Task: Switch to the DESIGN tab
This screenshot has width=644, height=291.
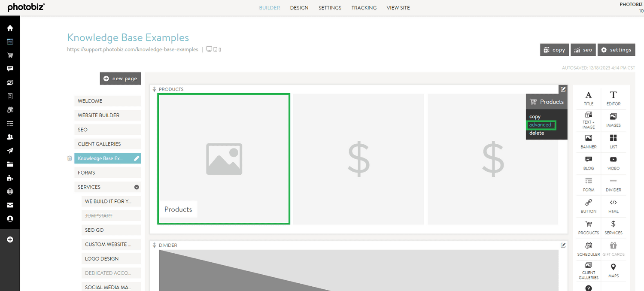Action: [x=299, y=8]
